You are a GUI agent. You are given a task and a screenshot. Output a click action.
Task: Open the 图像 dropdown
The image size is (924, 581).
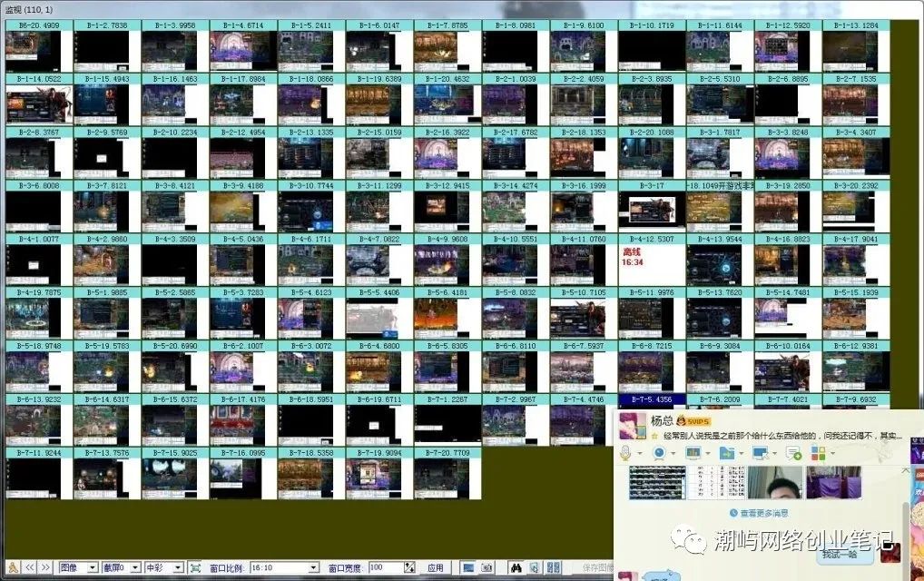78,567
